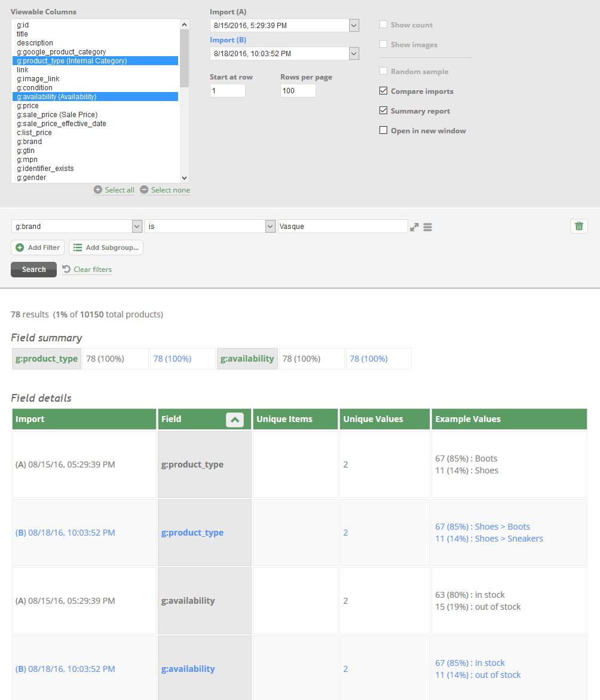Click the Field column sort arrow icon
This screenshot has width=600, height=700.
[x=234, y=420]
